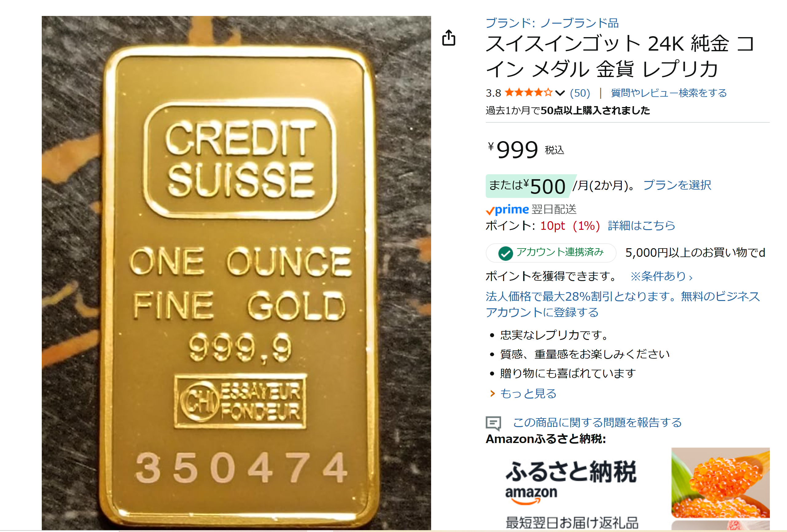Click the green account-linked checkmark icon
This screenshot has height=532, width=787.
click(x=505, y=253)
